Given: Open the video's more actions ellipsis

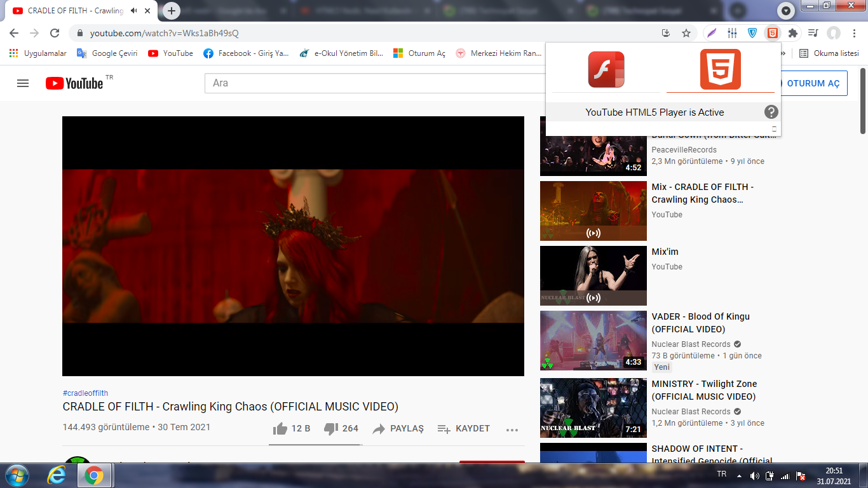Looking at the screenshot, I should tap(512, 430).
